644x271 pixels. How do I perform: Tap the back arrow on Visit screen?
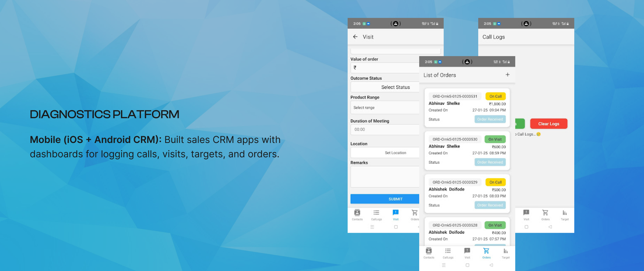tap(355, 37)
